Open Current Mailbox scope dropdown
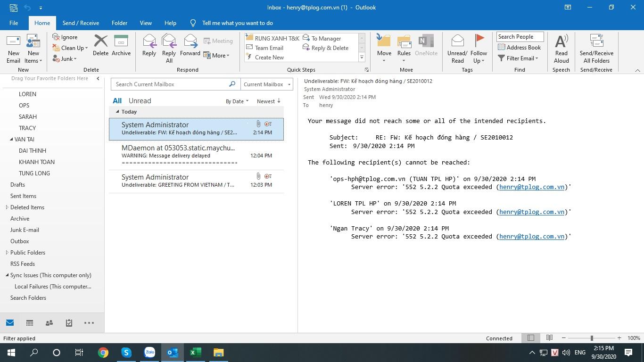The height and width of the screenshot is (362, 644). 266,84
